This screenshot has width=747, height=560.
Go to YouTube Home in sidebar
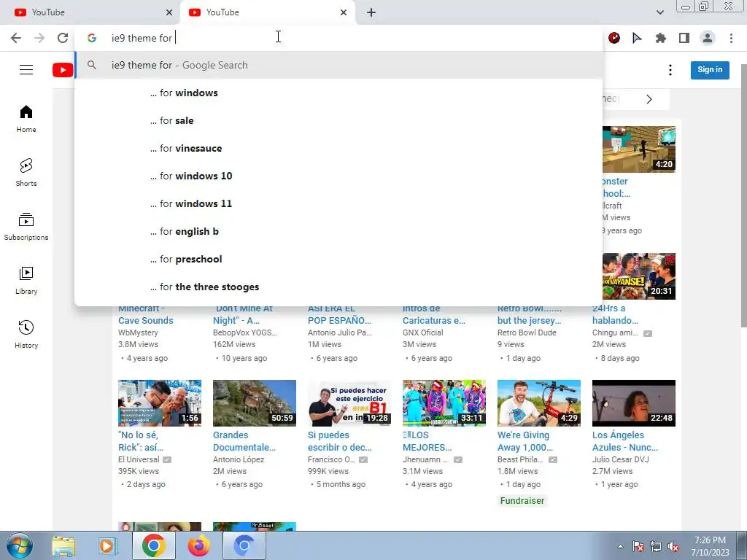(x=26, y=119)
